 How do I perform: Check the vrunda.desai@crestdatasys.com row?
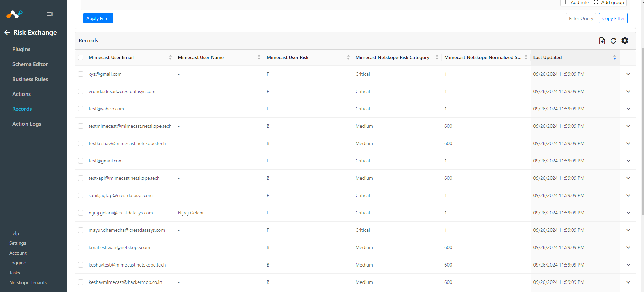81,91
